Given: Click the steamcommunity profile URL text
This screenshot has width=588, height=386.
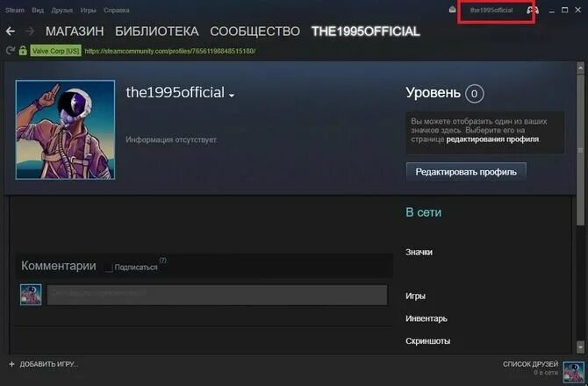Looking at the screenshot, I should [170, 51].
